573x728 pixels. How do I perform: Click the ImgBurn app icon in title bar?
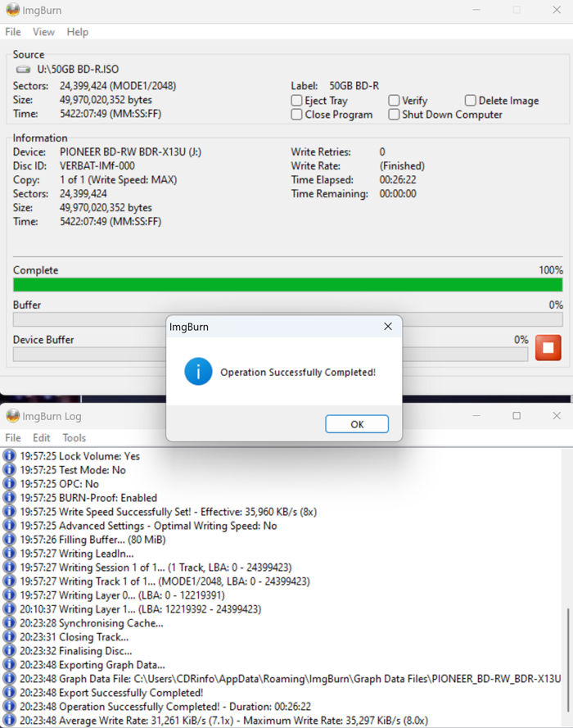tap(12, 10)
